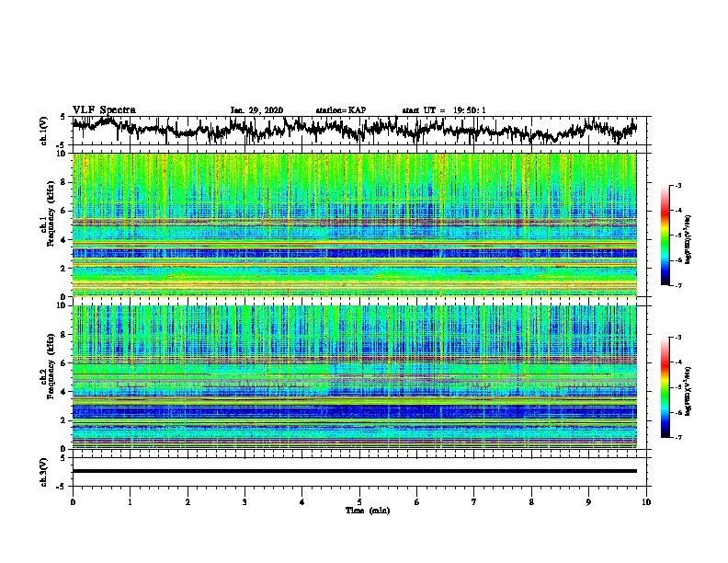Screen dimensions: 728x563
Task: Click the ch.1 spectrogram panel
Action: (x=354, y=224)
